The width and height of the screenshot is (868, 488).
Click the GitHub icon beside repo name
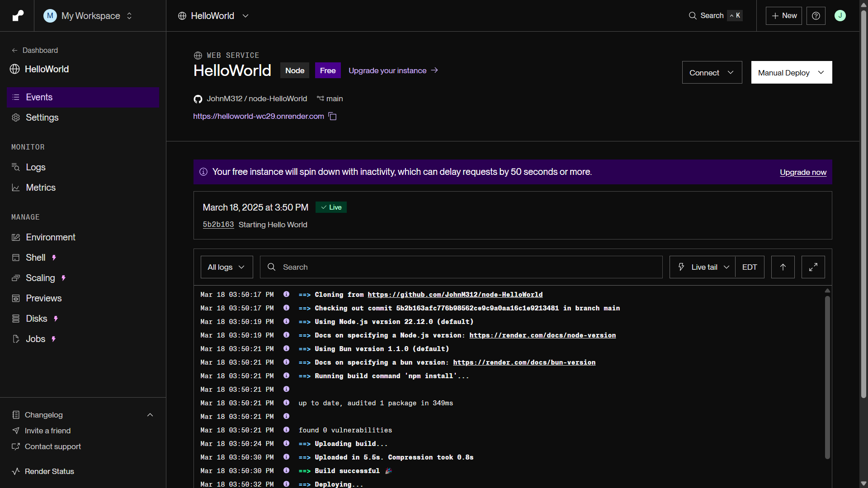[198, 99]
